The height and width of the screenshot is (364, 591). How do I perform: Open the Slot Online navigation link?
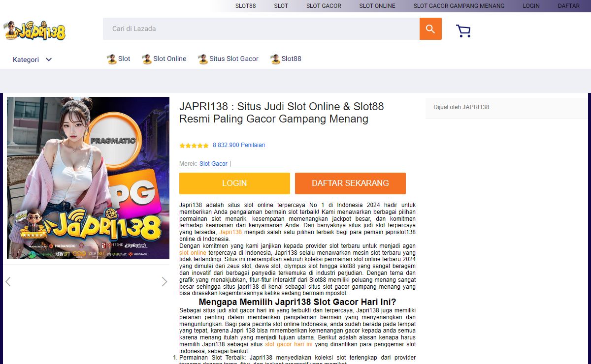[170, 59]
